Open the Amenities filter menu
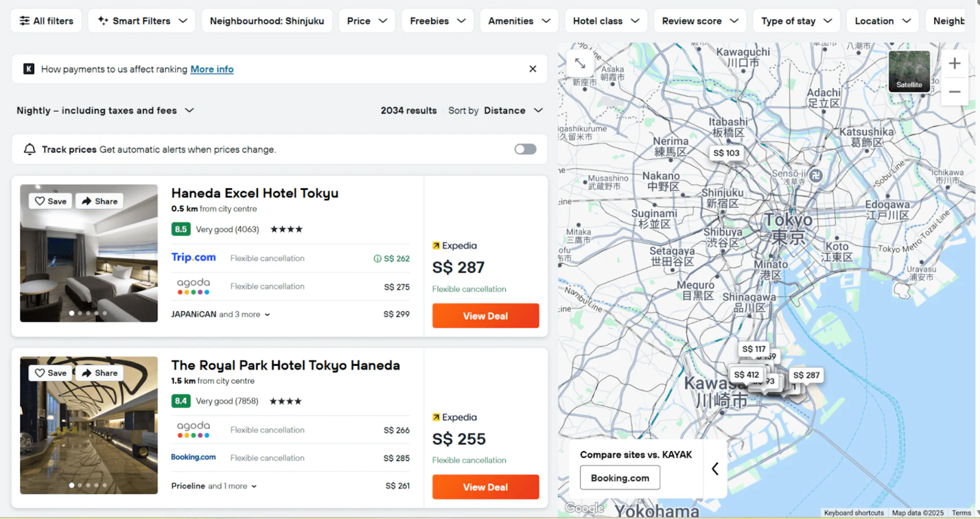This screenshot has width=980, height=519. click(x=519, y=21)
